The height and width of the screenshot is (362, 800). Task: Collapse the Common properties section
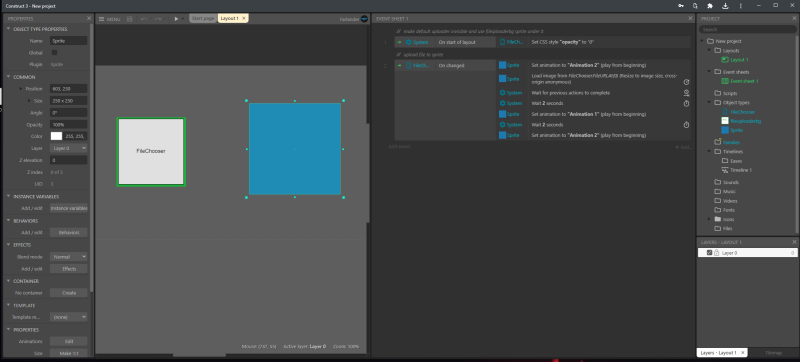pos(8,77)
